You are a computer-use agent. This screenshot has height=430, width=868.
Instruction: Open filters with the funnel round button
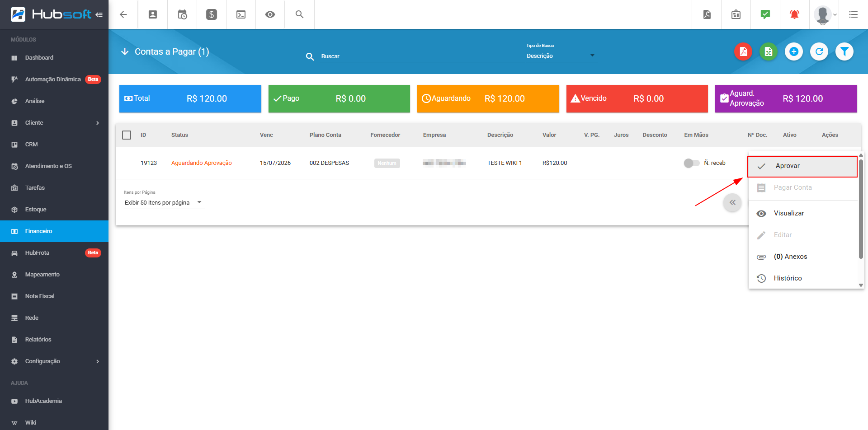click(844, 51)
